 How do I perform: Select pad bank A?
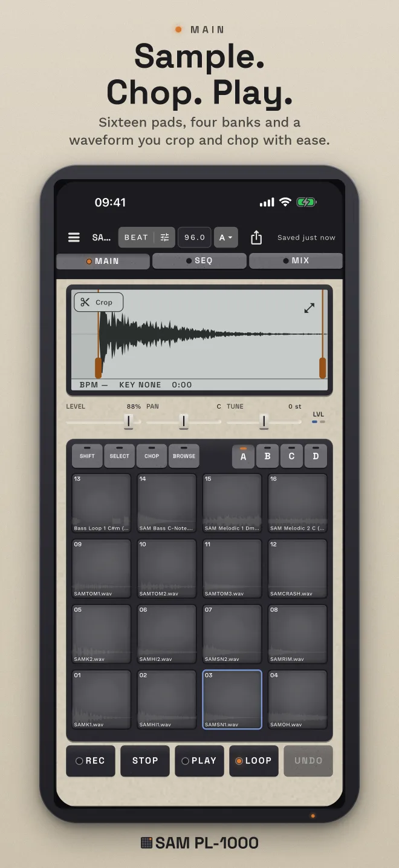(x=243, y=456)
